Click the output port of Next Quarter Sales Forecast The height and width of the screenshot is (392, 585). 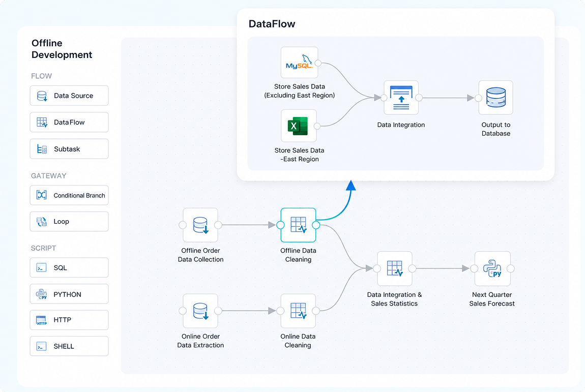tap(511, 268)
